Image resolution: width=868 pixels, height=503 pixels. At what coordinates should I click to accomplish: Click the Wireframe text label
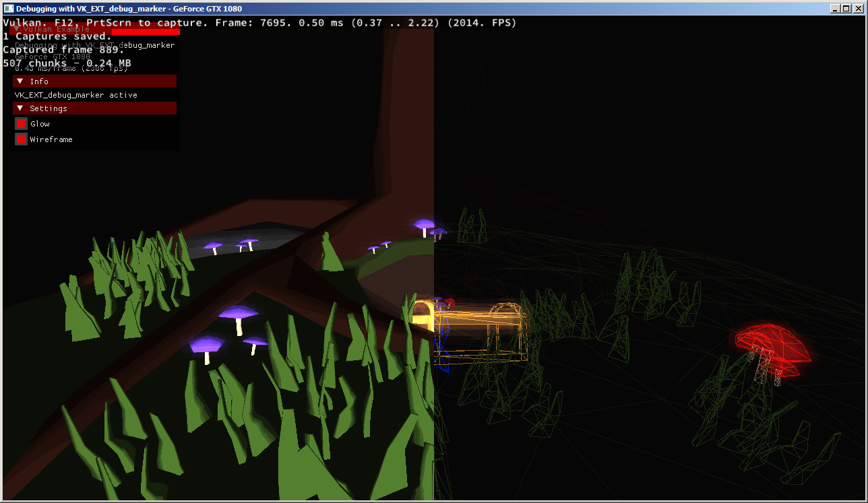click(x=51, y=139)
